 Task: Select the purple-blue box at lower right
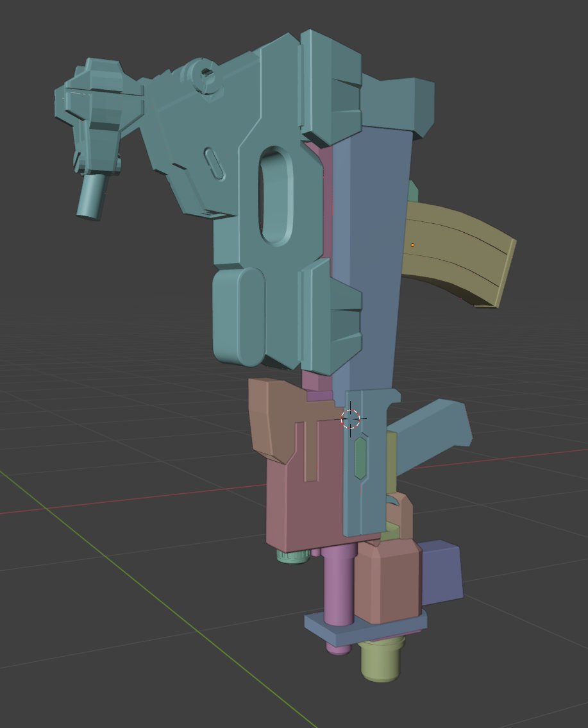[442, 573]
